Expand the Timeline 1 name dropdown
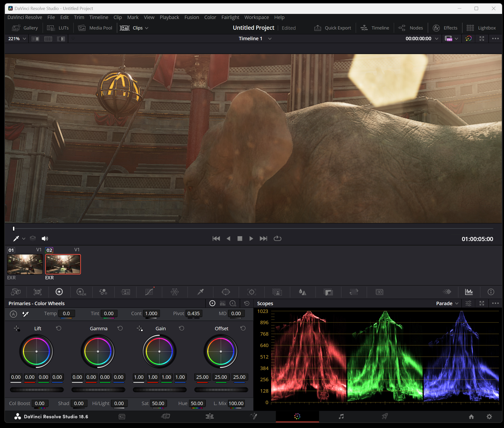The width and height of the screenshot is (504, 428). point(270,39)
